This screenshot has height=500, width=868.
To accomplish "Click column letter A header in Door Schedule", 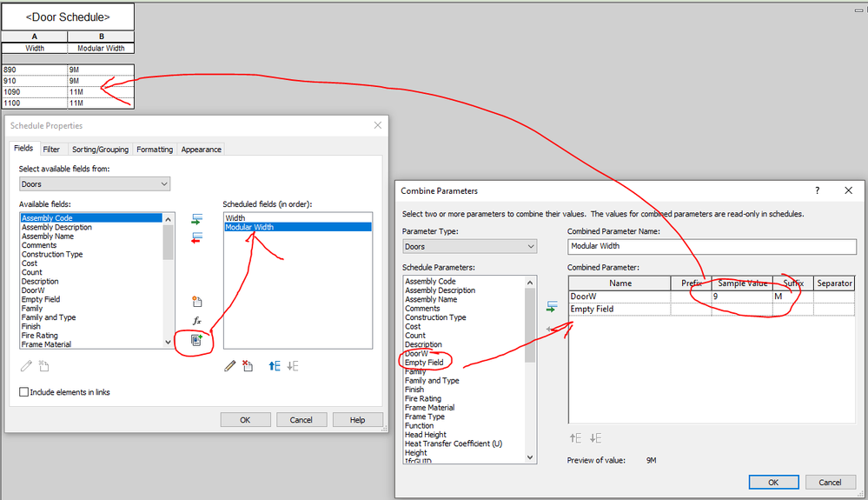I will point(35,37).
